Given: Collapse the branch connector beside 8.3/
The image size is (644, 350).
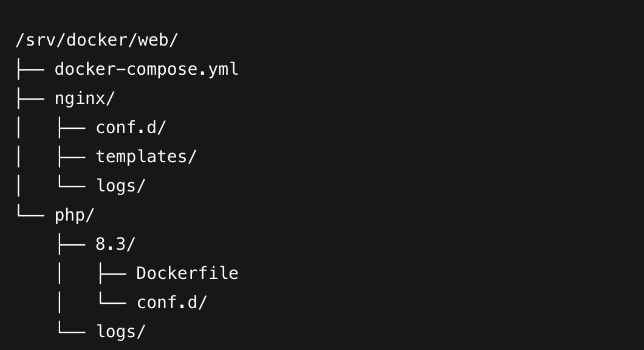Looking at the screenshot, I should pyautogui.click(x=70, y=244).
